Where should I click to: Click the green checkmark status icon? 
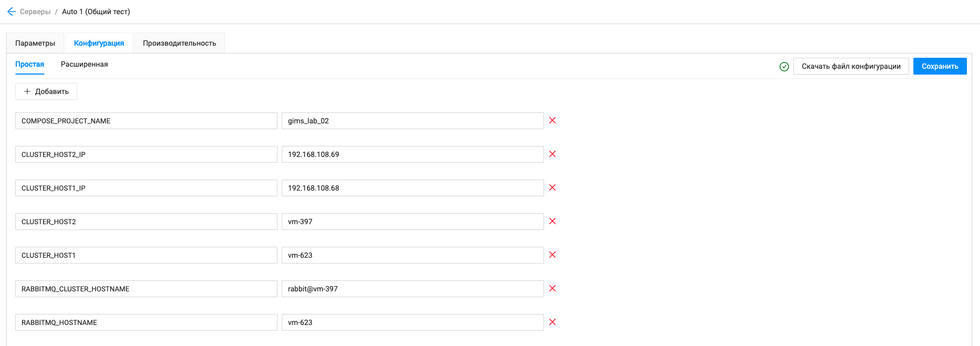tap(784, 67)
